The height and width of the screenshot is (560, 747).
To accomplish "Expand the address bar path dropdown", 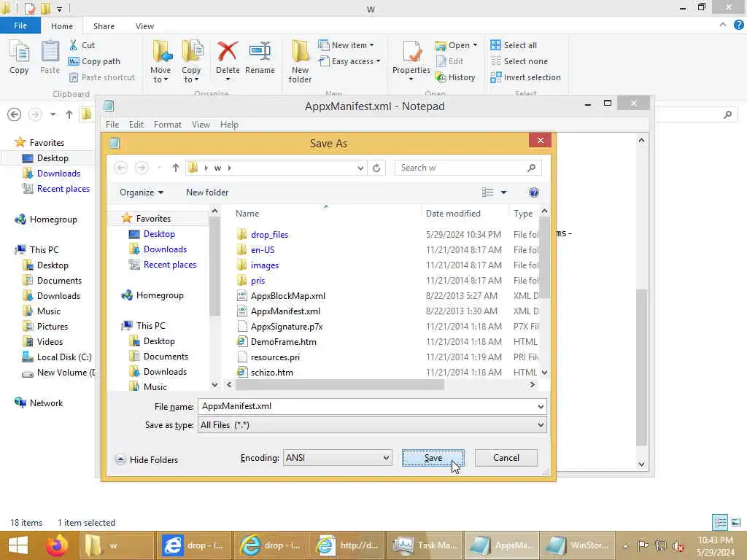I will (x=360, y=168).
